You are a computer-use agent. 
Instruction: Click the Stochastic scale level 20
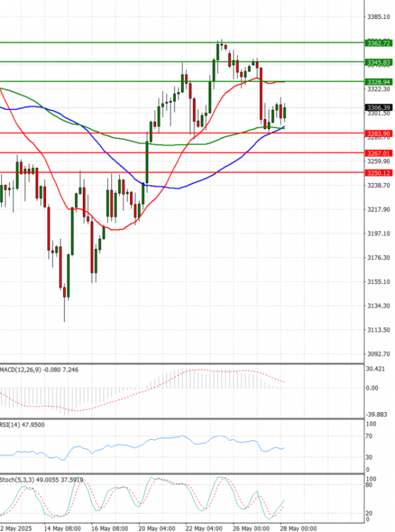click(x=369, y=514)
